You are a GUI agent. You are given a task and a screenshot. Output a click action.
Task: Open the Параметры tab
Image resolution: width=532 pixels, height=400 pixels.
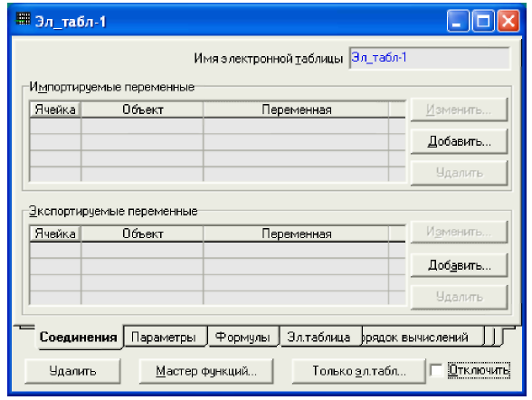166,337
